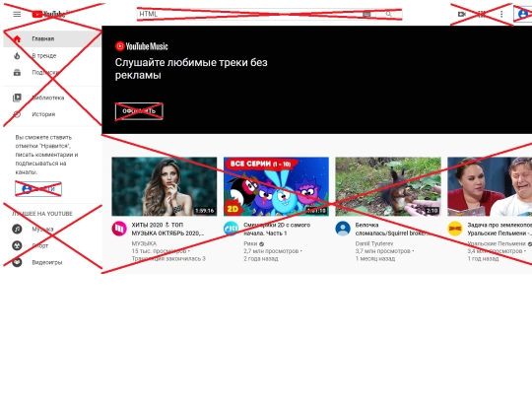Viewport: 532px width, 399px height.
Task: Click the Слушайте любимые треки без рекламы text
Action: [x=191, y=69]
